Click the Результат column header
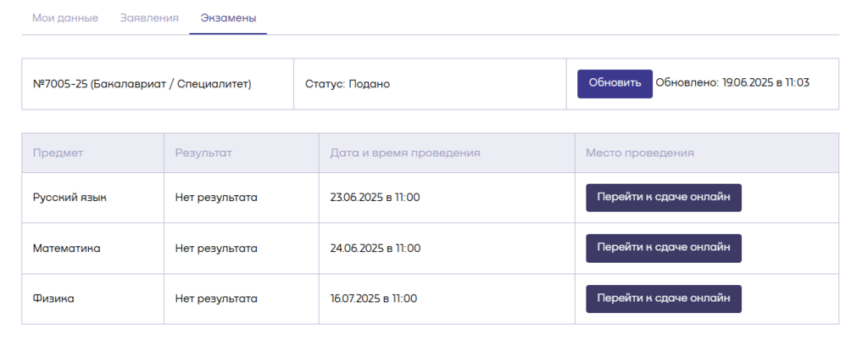Screen dimensions: 868x341 tap(242, 153)
